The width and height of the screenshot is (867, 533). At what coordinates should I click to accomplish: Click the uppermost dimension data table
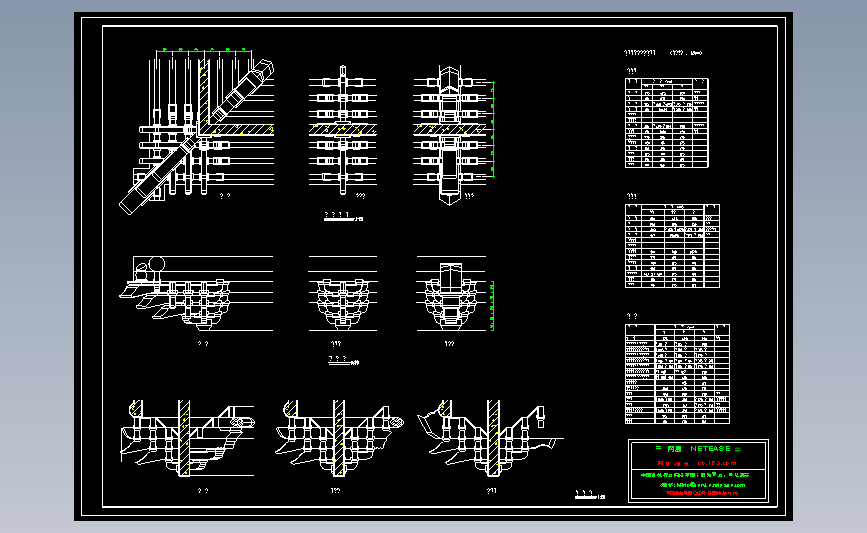pyautogui.click(x=667, y=123)
